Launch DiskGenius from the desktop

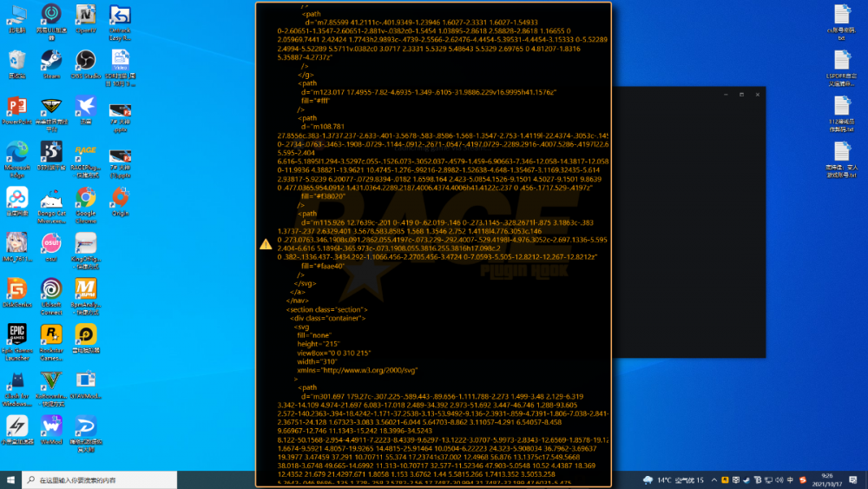click(x=17, y=293)
